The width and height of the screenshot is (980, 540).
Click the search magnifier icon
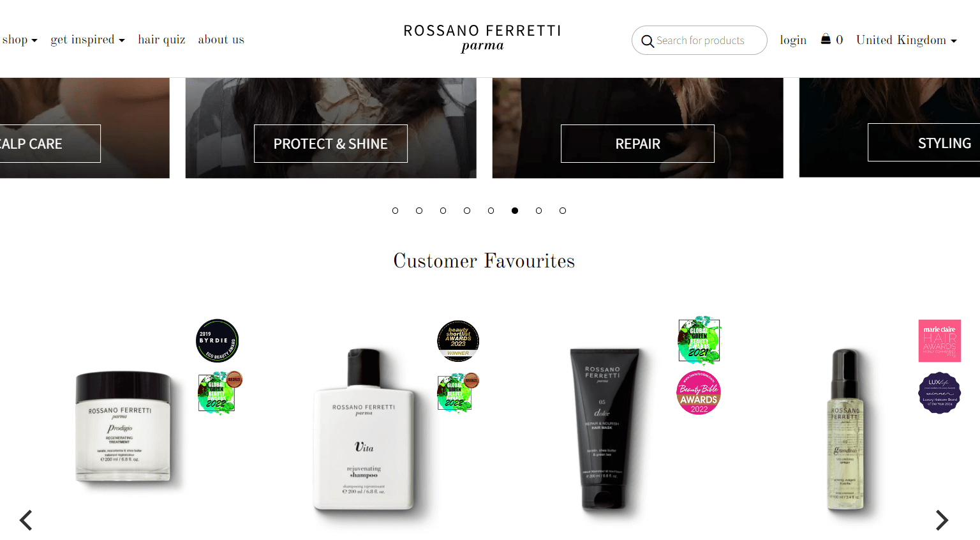[x=648, y=41]
